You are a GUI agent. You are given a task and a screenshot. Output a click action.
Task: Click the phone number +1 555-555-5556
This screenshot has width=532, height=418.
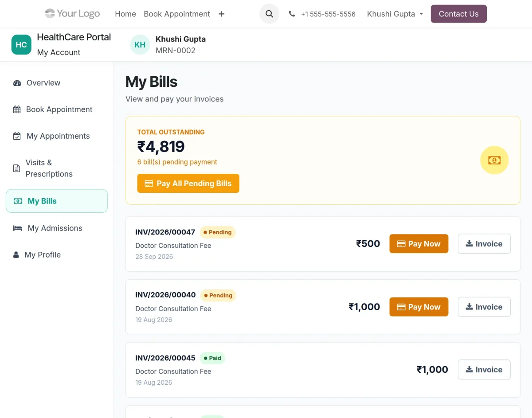click(328, 14)
